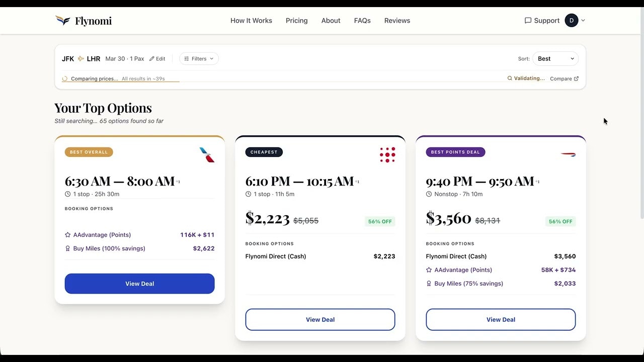Open the Compare link

[565, 79]
